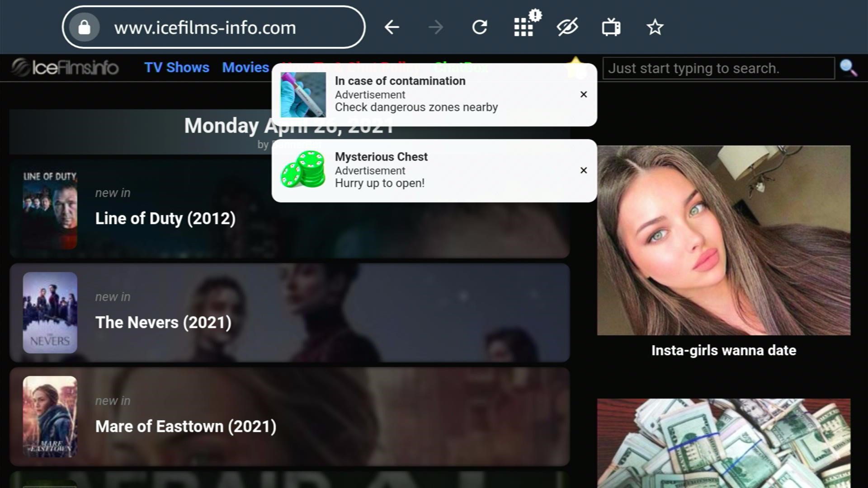Bookmark page with the star icon

pos(655,28)
